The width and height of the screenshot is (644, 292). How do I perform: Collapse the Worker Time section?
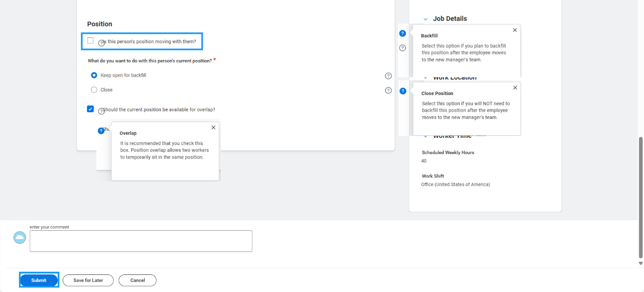point(425,135)
